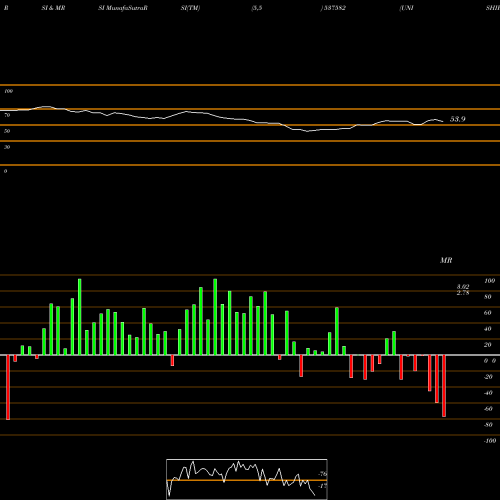Click the 'SI MunafaSutraR' header label
The width and height of the screenshot is (500, 500).
(123, 8)
